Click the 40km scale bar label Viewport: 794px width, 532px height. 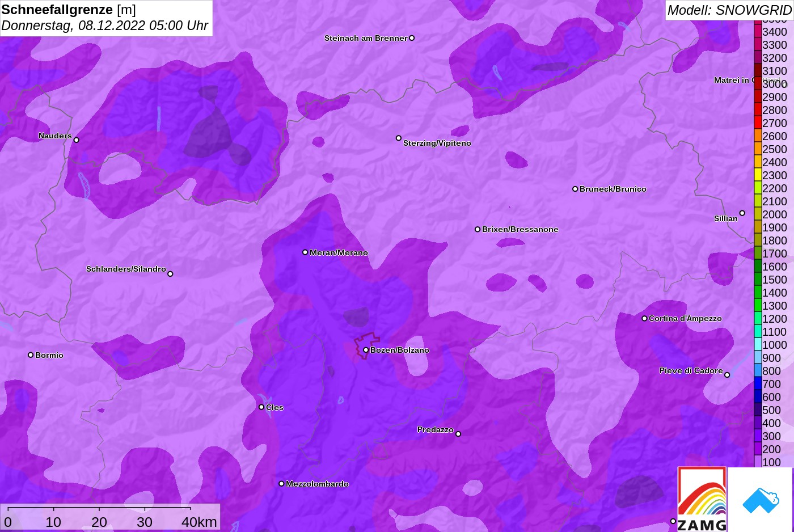[x=199, y=522]
